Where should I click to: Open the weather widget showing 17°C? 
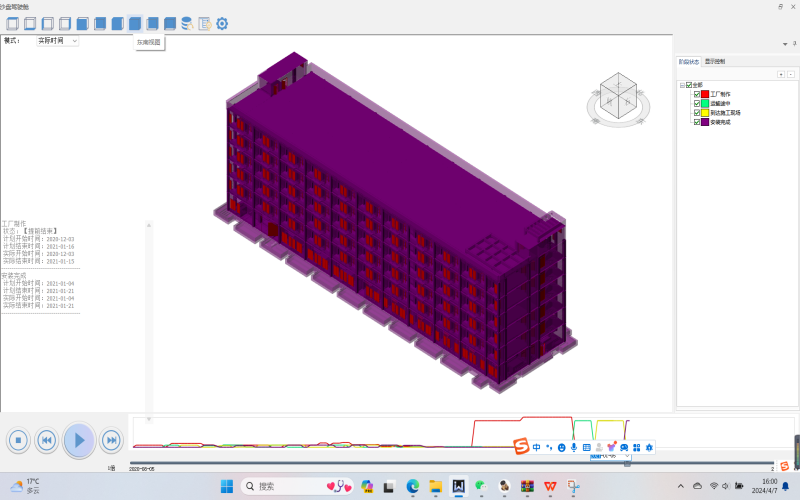(x=26, y=486)
